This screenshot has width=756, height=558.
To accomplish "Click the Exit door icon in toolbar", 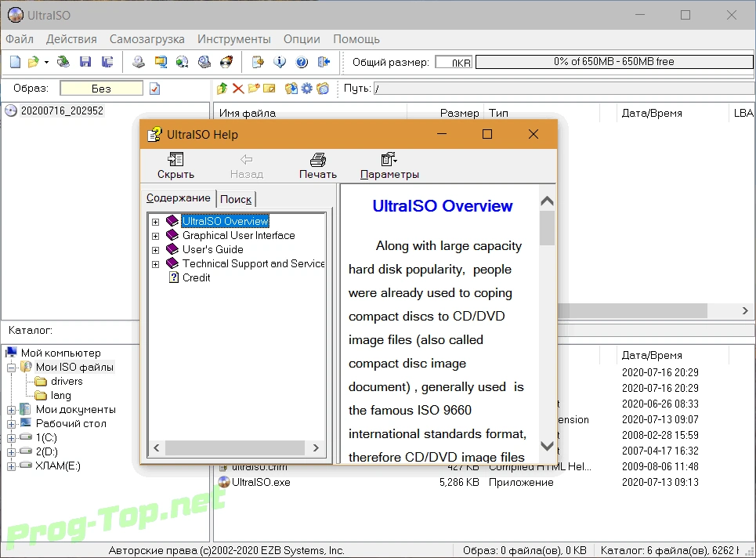I will click(x=324, y=62).
